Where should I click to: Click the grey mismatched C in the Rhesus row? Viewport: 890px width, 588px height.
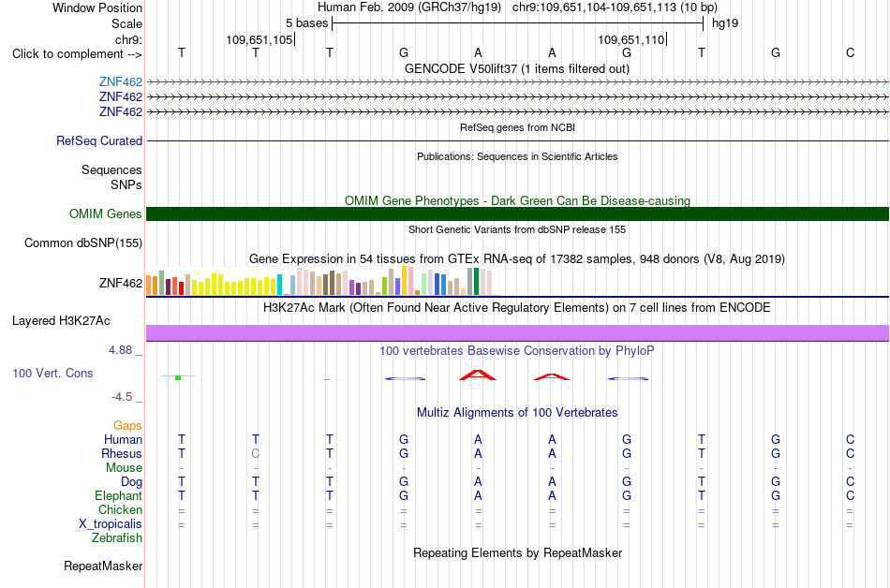[256, 453]
